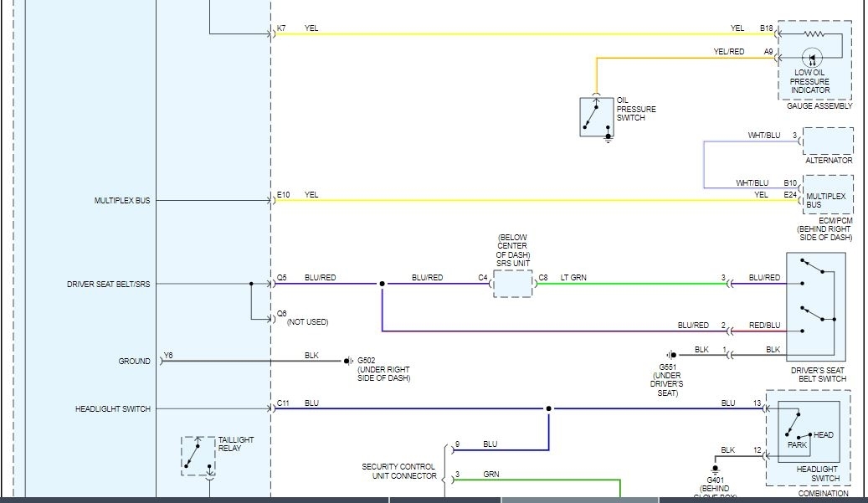Click the Q6 pin label
Screen dimensions: 868x503
282,313
